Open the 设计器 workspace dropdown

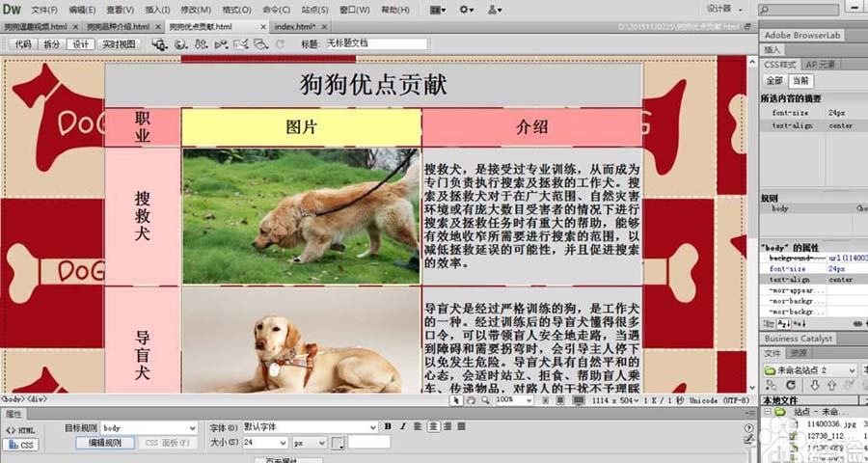click(725, 10)
